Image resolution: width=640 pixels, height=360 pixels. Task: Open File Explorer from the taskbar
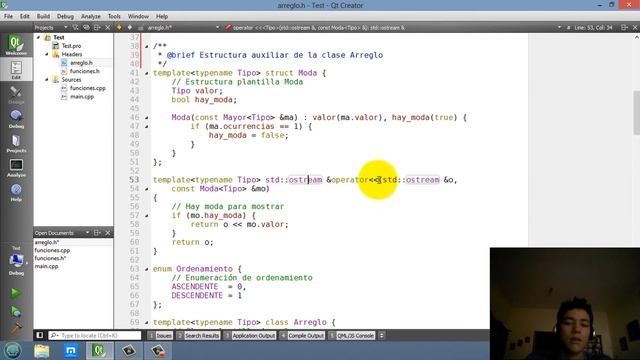[x=42, y=351]
